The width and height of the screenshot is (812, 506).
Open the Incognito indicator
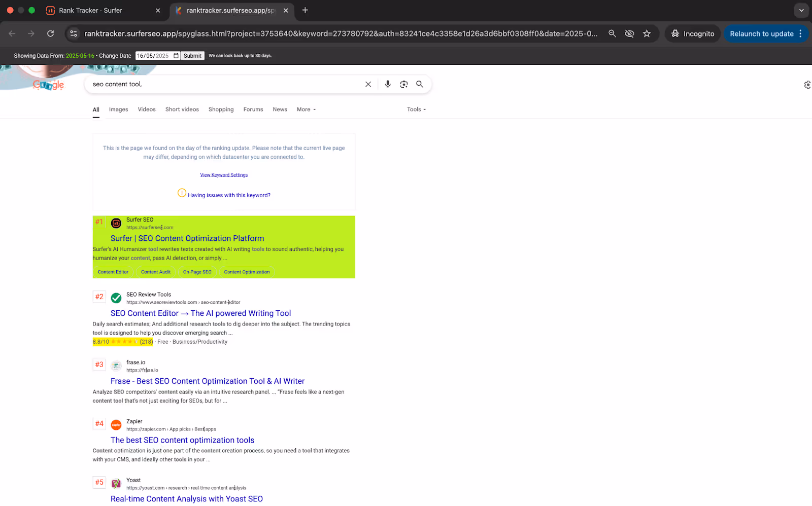[693, 33]
